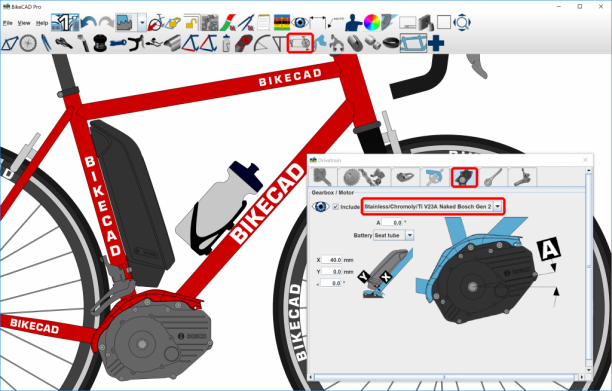Click the X offset input field
The image size is (612, 391).
pos(332,260)
